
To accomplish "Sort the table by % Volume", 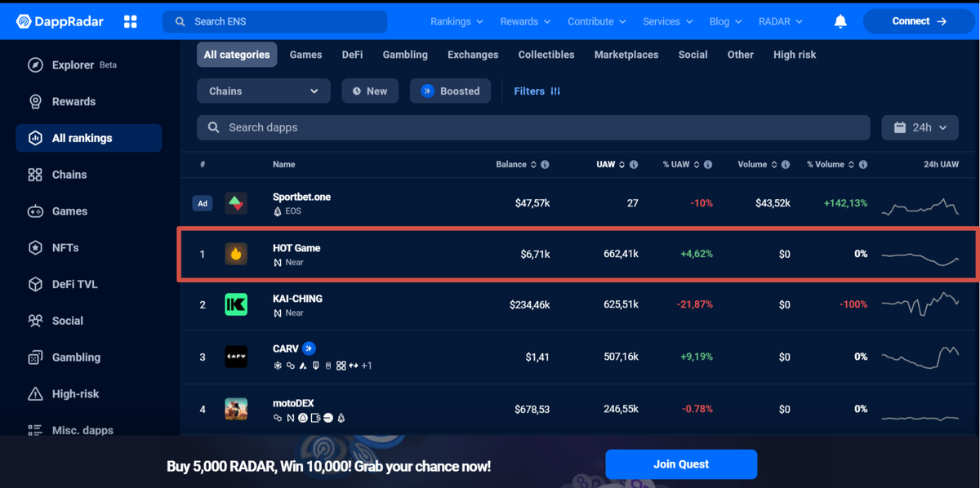I will pyautogui.click(x=831, y=164).
